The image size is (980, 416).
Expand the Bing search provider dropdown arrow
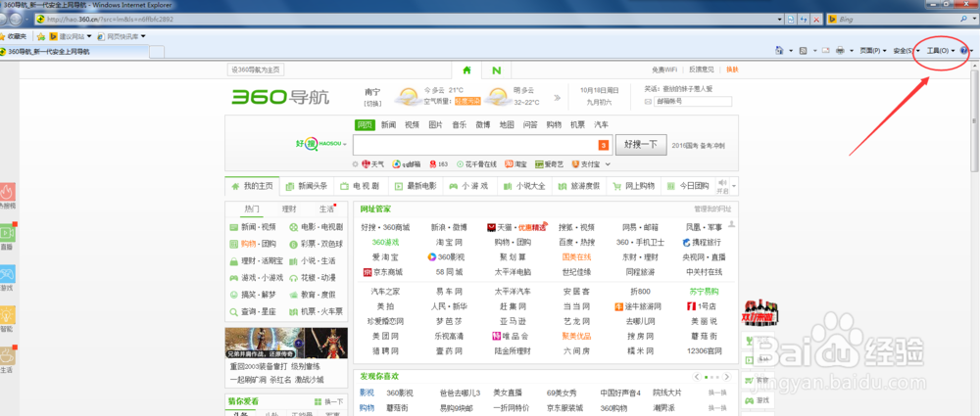[973, 20]
